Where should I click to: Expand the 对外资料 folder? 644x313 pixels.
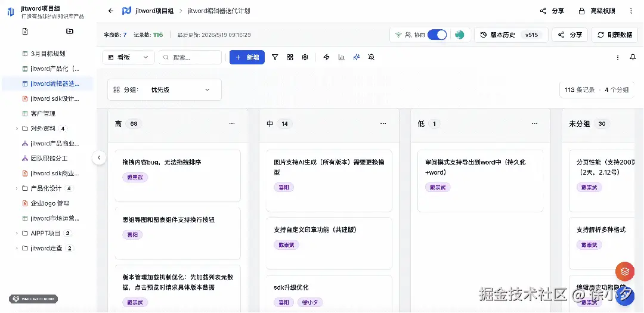point(17,129)
